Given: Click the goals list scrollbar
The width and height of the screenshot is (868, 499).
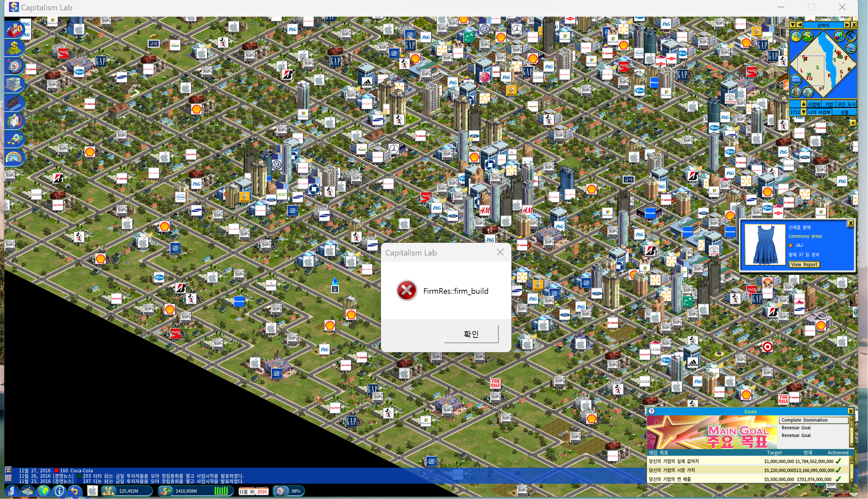Looking at the screenshot, I should [851, 432].
